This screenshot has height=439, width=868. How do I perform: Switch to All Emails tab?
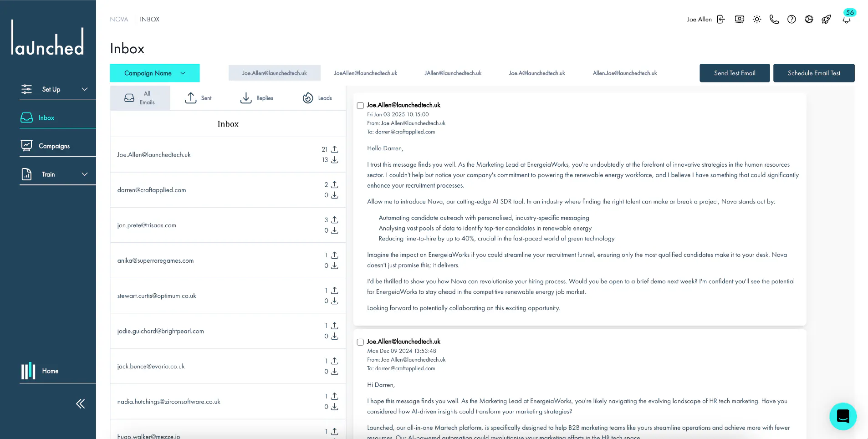point(140,98)
